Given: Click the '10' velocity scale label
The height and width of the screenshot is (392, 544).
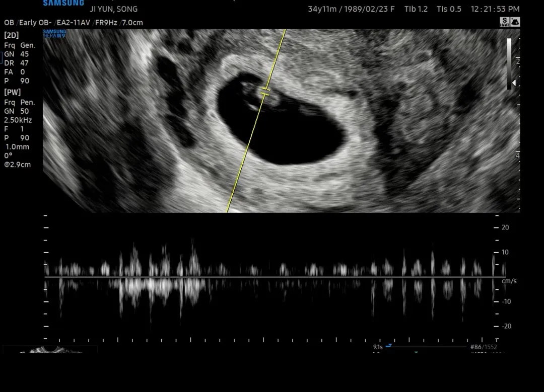Looking at the screenshot, I should coord(505,252).
